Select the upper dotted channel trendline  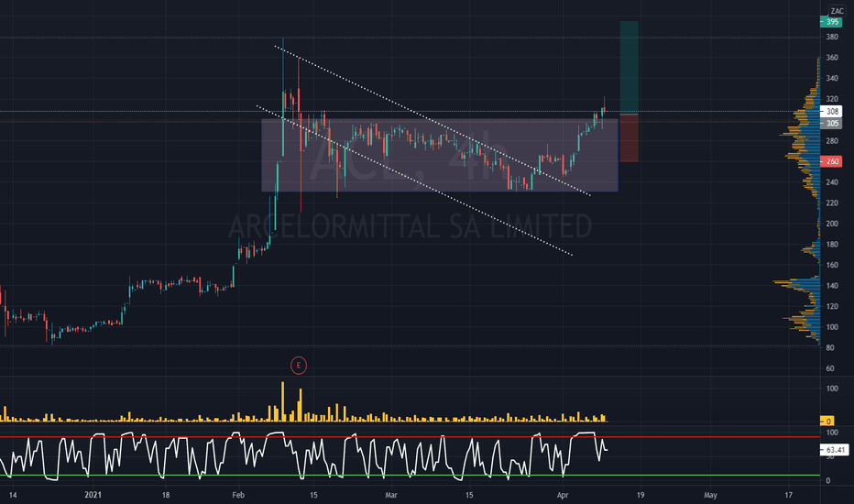pos(433,121)
